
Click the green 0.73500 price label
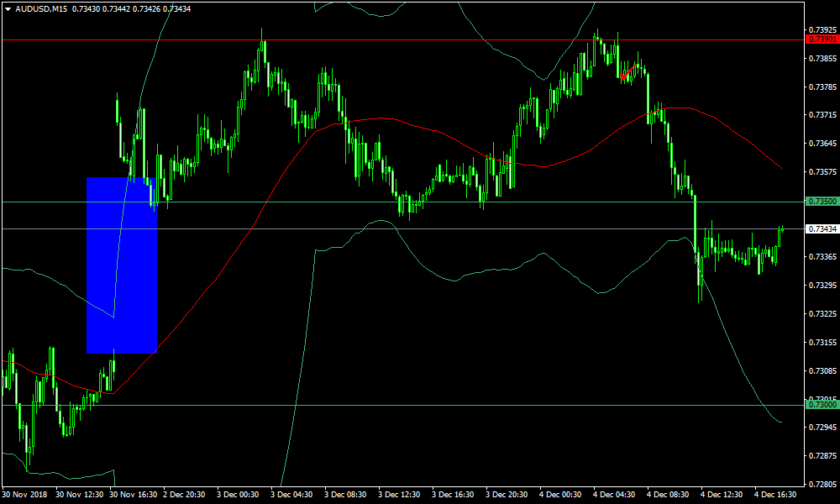pyautogui.click(x=822, y=202)
